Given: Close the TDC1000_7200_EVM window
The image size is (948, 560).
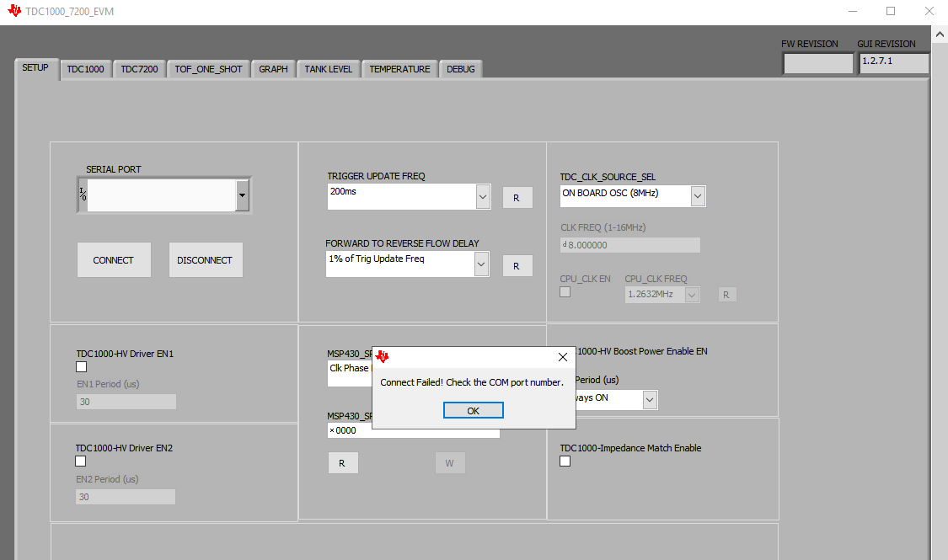Looking at the screenshot, I should [929, 12].
